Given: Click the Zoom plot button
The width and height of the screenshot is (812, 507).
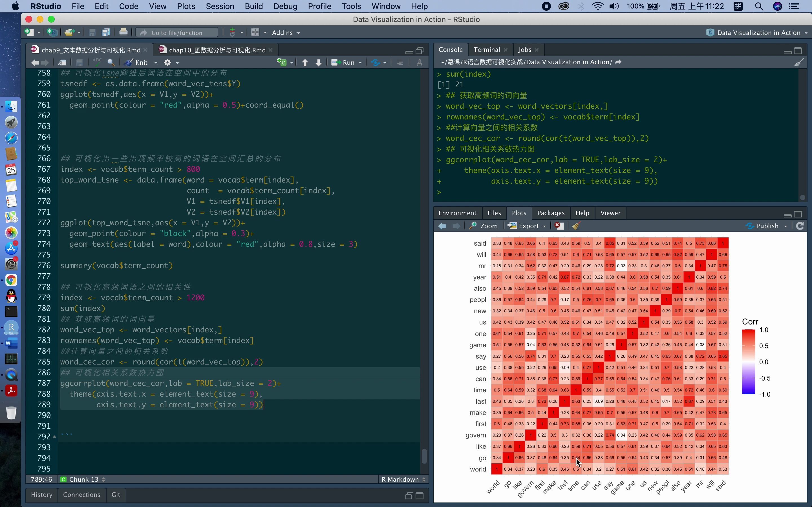Looking at the screenshot, I should (x=484, y=226).
